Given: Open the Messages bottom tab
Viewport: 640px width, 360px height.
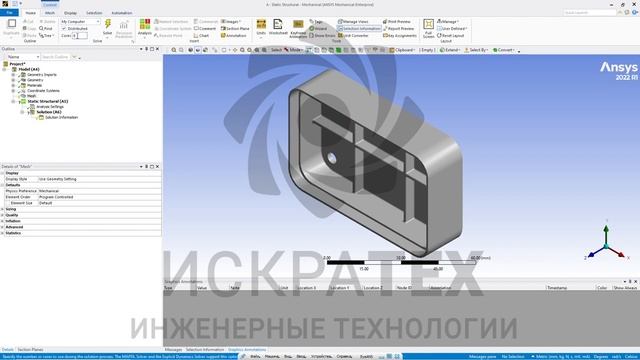Looking at the screenshot, I should [173, 350].
